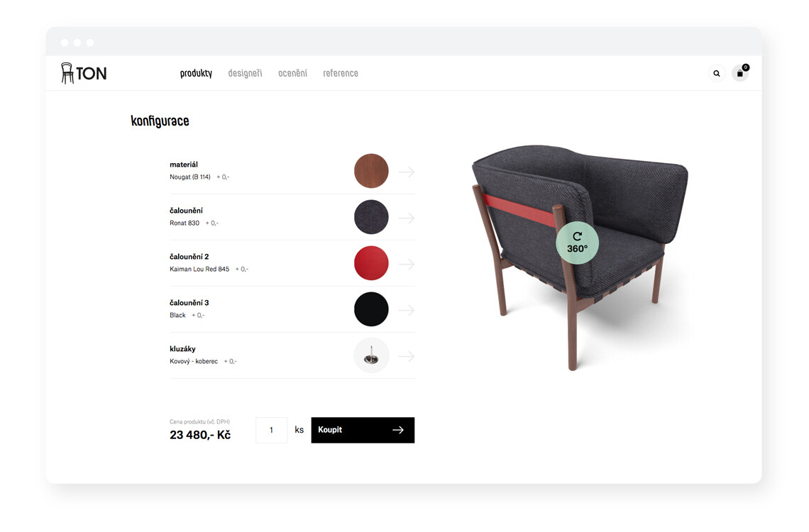Image resolution: width=809 pixels, height=532 pixels.
Task: Open the designeři menu item
Action: click(245, 73)
